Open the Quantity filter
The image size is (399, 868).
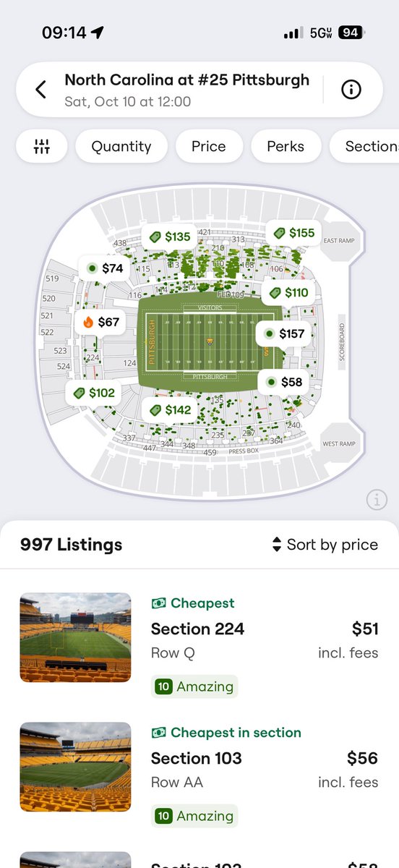[121, 146]
